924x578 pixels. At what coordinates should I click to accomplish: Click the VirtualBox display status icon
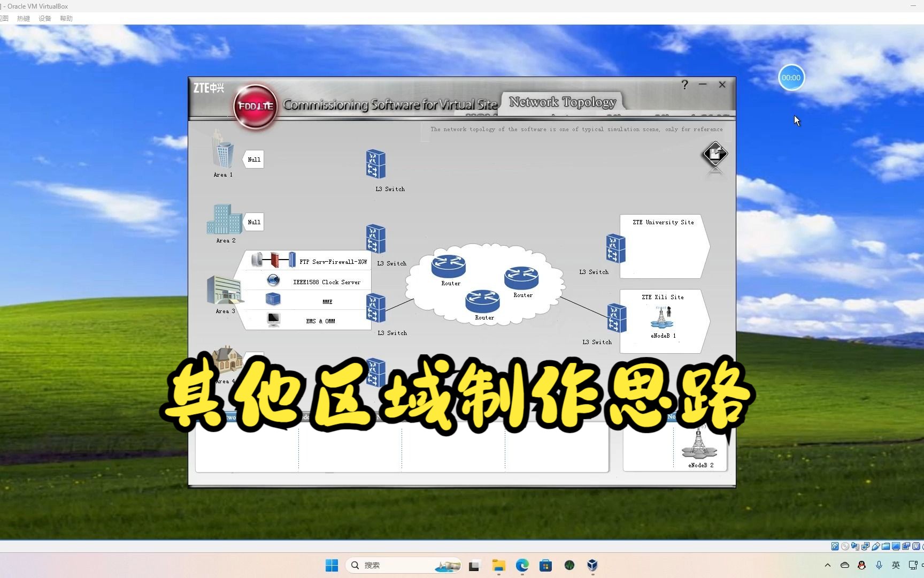click(896, 546)
